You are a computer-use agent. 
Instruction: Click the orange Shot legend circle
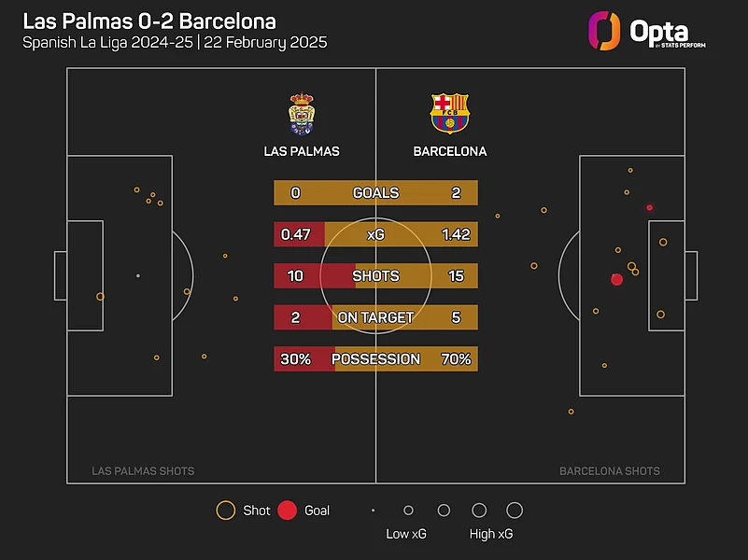coord(225,511)
